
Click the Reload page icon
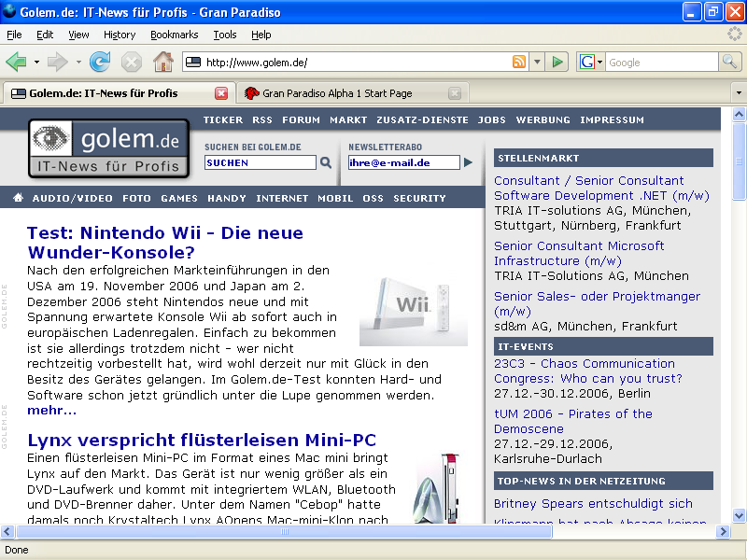100,63
